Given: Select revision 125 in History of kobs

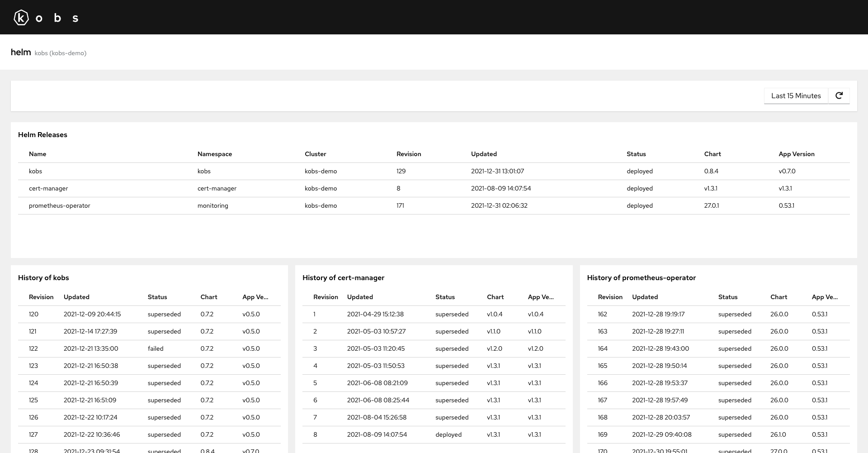Looking at the screenshot, I should (x=33, y=400).
